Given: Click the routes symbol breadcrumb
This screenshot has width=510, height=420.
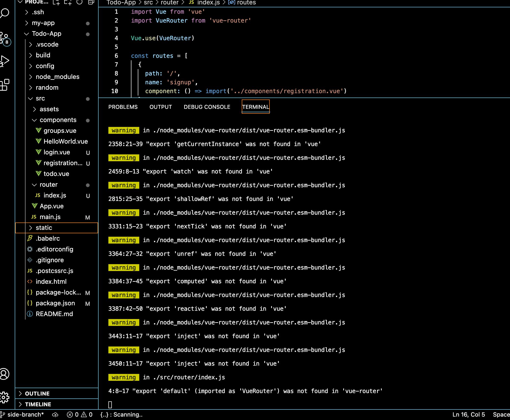Looking at the screenshot, I should 242,2.
